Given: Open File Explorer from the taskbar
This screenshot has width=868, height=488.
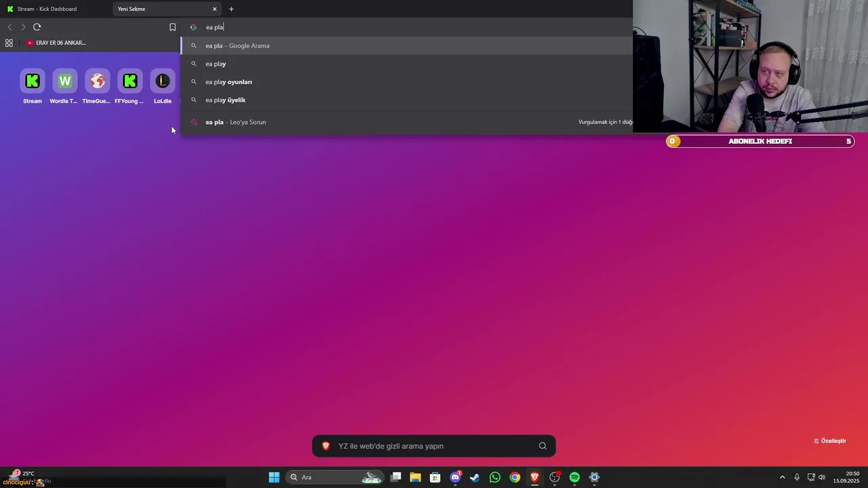Looking at the screenshot, I should 415,477.
